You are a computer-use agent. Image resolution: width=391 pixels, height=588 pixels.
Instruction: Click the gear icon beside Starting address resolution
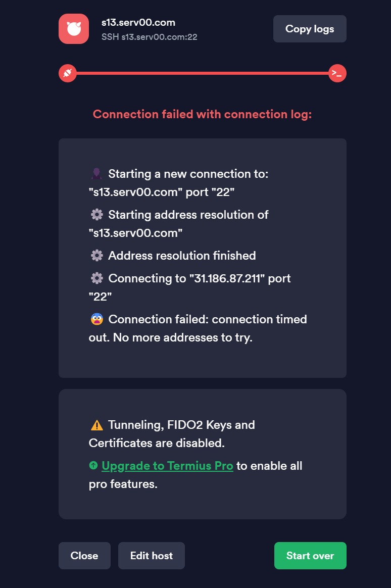click(96, 215)
